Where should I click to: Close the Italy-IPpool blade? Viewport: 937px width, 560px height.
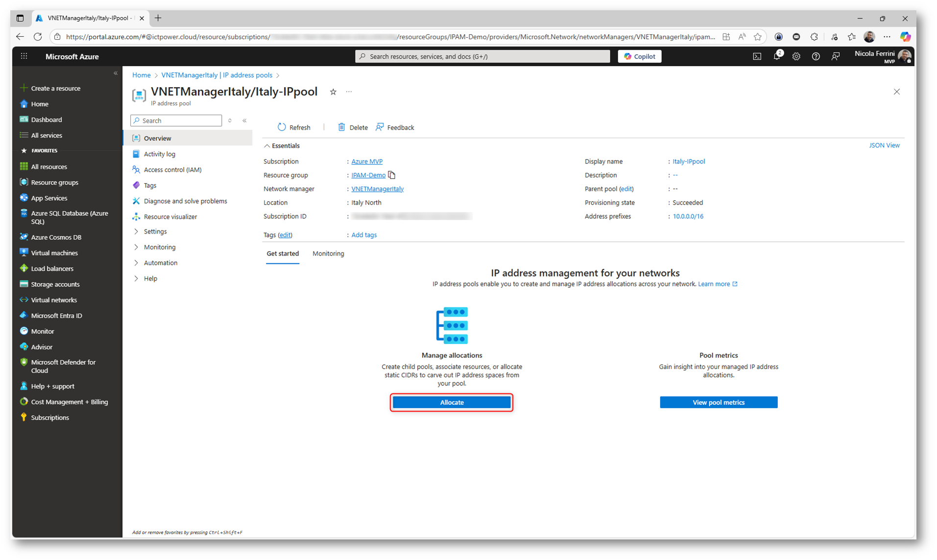coord(896,92)
